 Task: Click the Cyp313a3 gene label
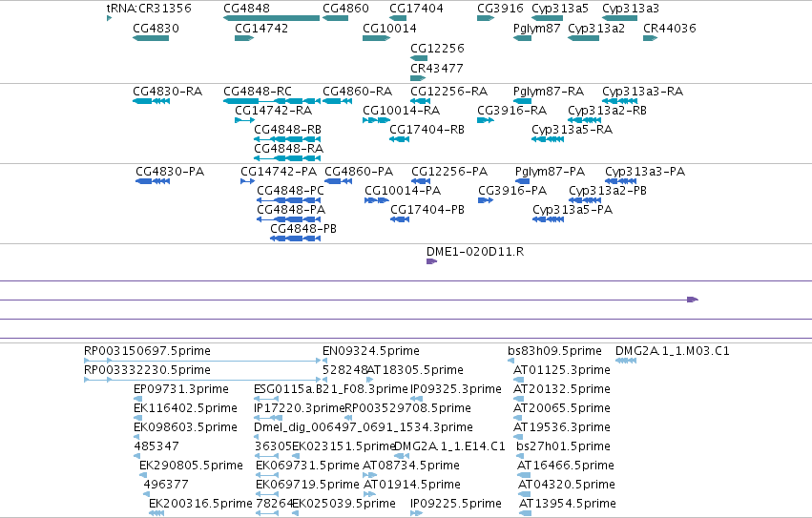pyautogui.click(x=631, y=9)
